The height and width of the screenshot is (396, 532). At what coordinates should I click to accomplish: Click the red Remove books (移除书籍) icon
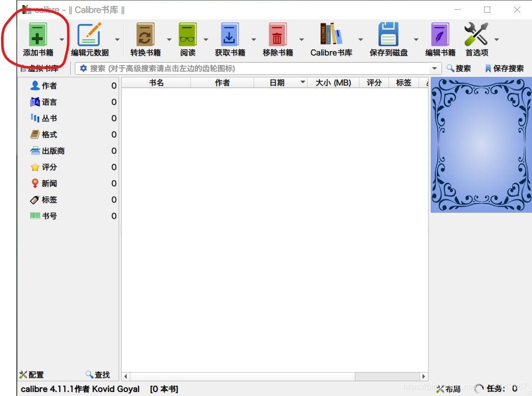(x=277, y=34)
